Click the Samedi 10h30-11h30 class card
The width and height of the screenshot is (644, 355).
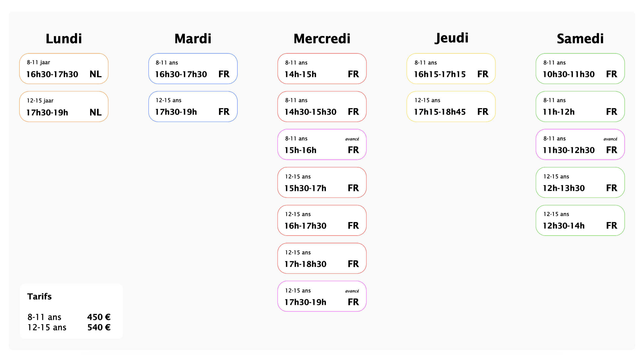[580, 69]
